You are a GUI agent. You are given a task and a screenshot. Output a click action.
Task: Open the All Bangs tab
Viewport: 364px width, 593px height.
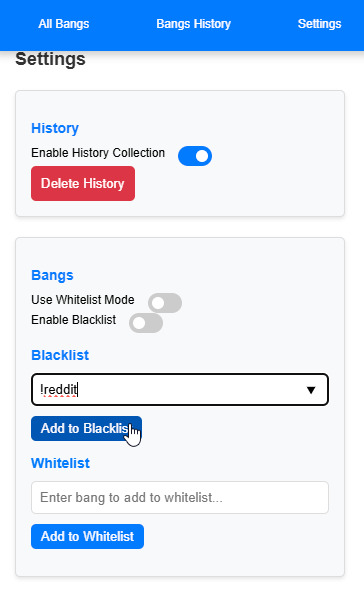(x=64, y=24)
